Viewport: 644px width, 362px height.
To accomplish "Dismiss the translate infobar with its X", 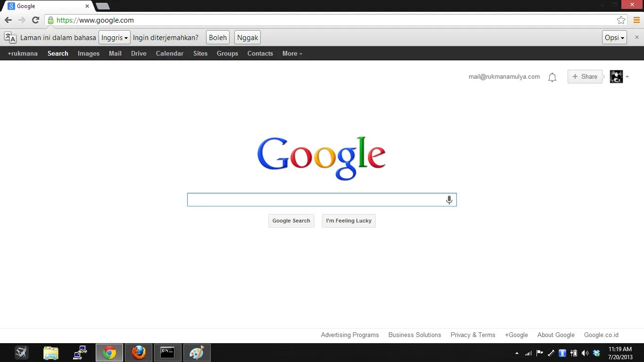I will pos(636,37).
